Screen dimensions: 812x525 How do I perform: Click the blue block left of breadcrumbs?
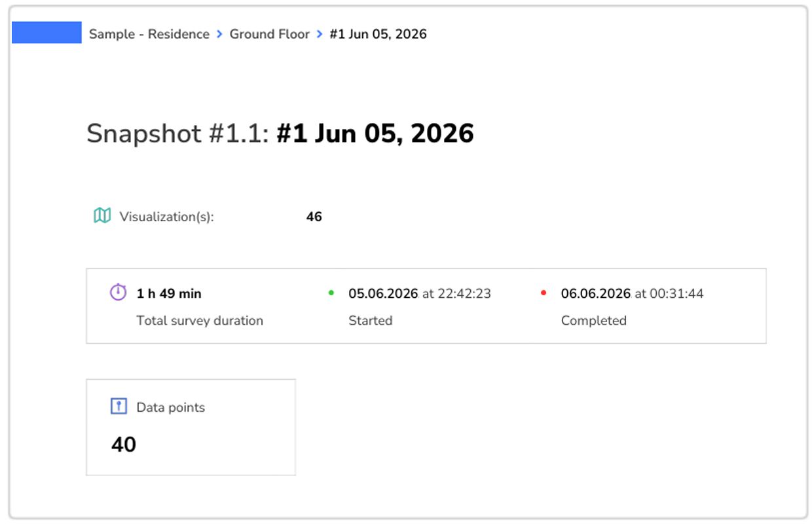[x=46, y=33]
